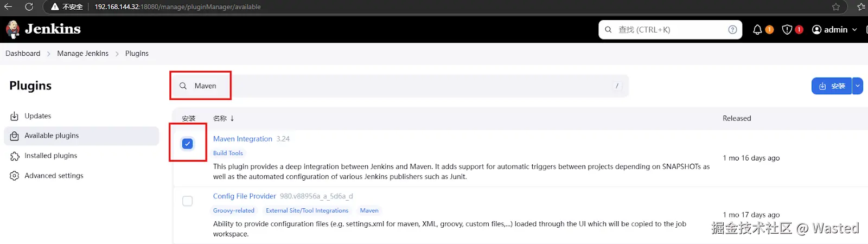Open Installed plugins section
868x244 pixels.
tap(81, 156)
